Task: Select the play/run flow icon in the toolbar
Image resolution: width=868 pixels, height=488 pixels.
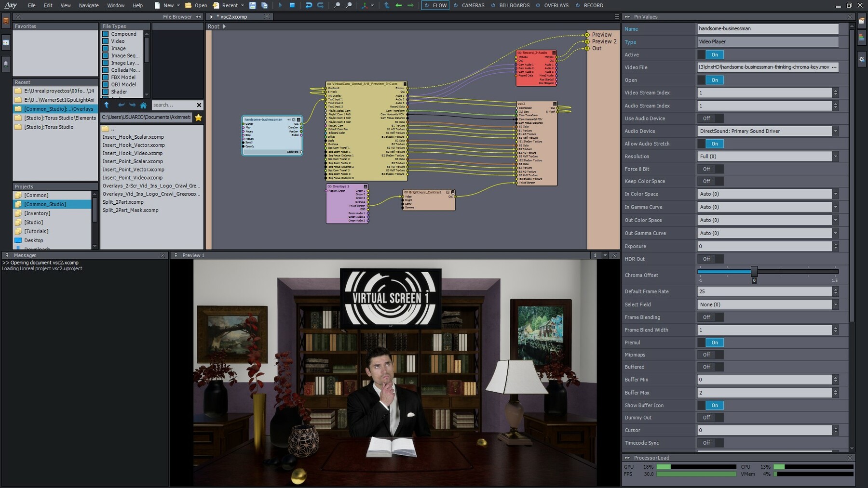Action: pos(281,5)
